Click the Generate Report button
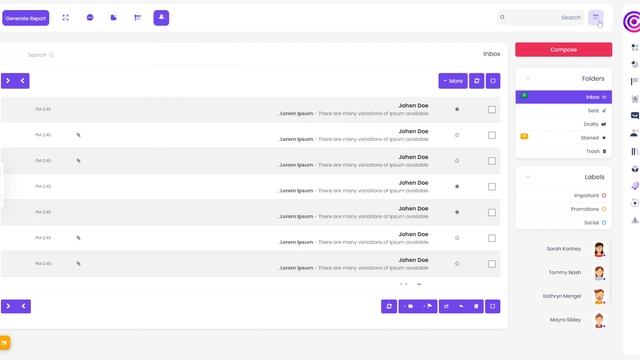The width and height of the screenshot is (640, 360). 26,18
